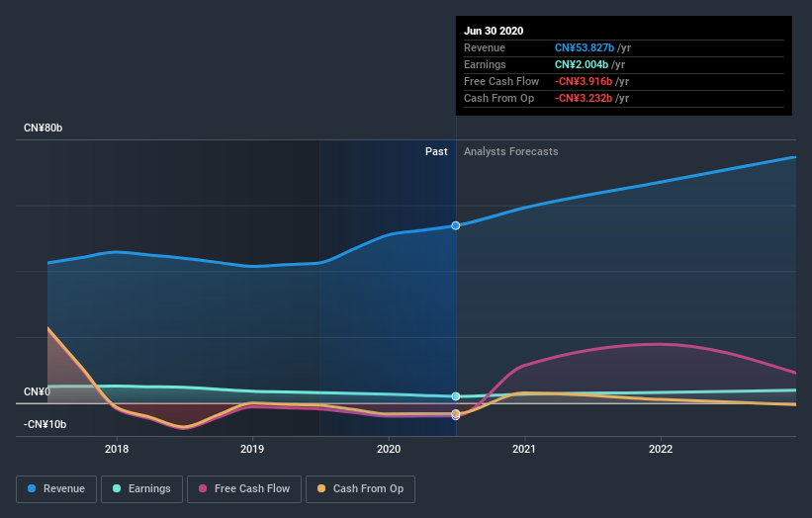The image size is (812, 518).
Task: Toggle the Cash From Op legend button
Action: [360, 489]
